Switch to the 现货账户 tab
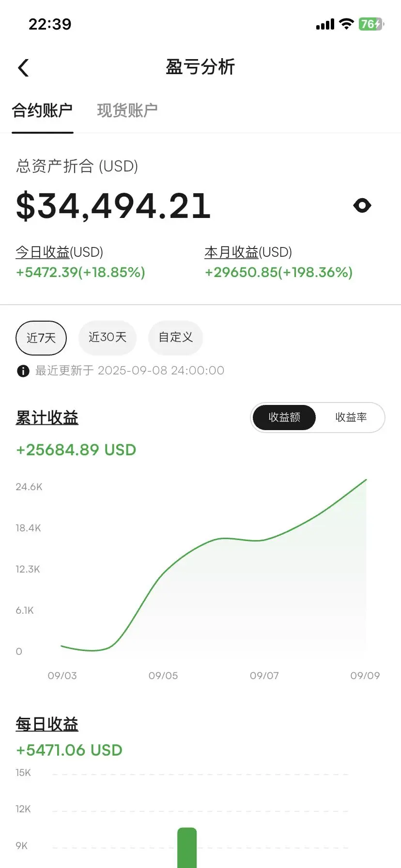The image size is (401, 868). [127, 110]
